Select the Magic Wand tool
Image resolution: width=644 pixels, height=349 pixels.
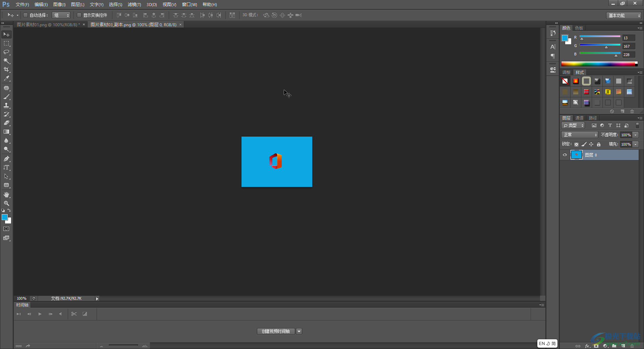click(x=6, y=61)
